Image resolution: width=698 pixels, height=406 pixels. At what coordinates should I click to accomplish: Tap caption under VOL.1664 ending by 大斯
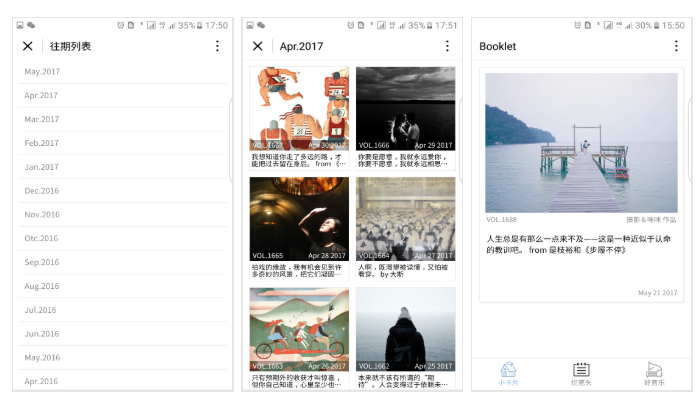403,271
